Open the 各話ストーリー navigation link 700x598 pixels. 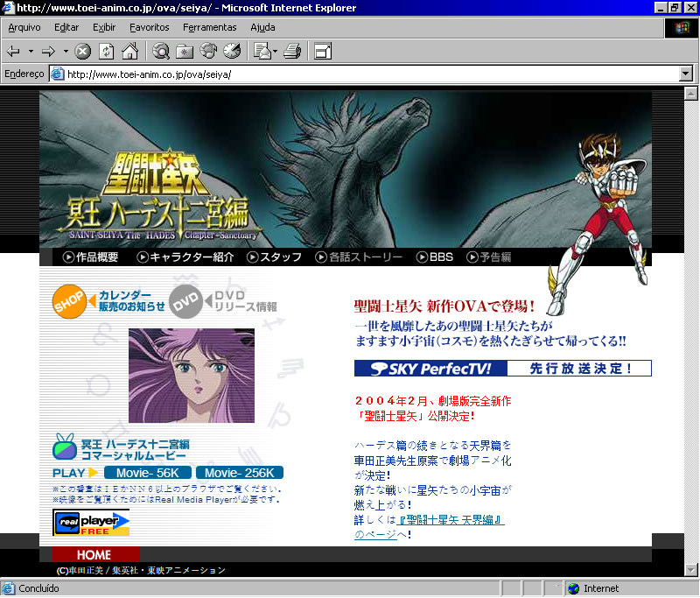[x=359, y=257]
